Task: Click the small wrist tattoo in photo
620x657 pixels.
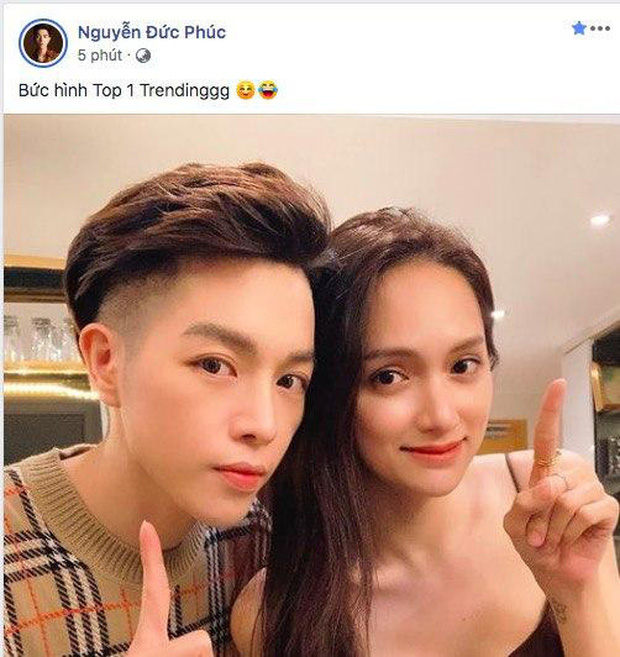Action: point(559,612)
